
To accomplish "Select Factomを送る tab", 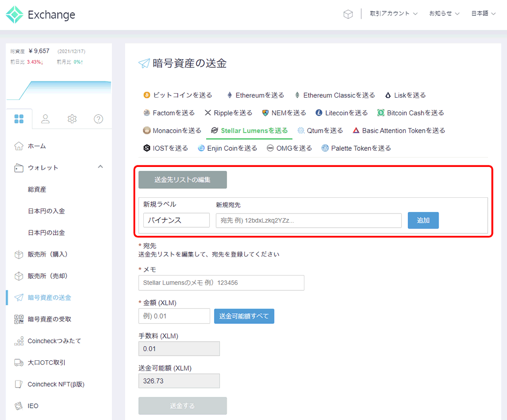I will tap(169, 113).
